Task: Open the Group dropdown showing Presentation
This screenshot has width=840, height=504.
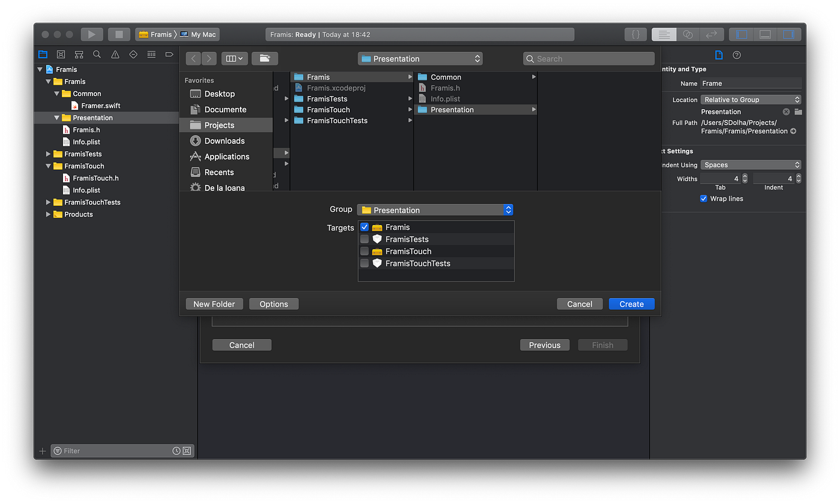Action: tap(434, 209)
